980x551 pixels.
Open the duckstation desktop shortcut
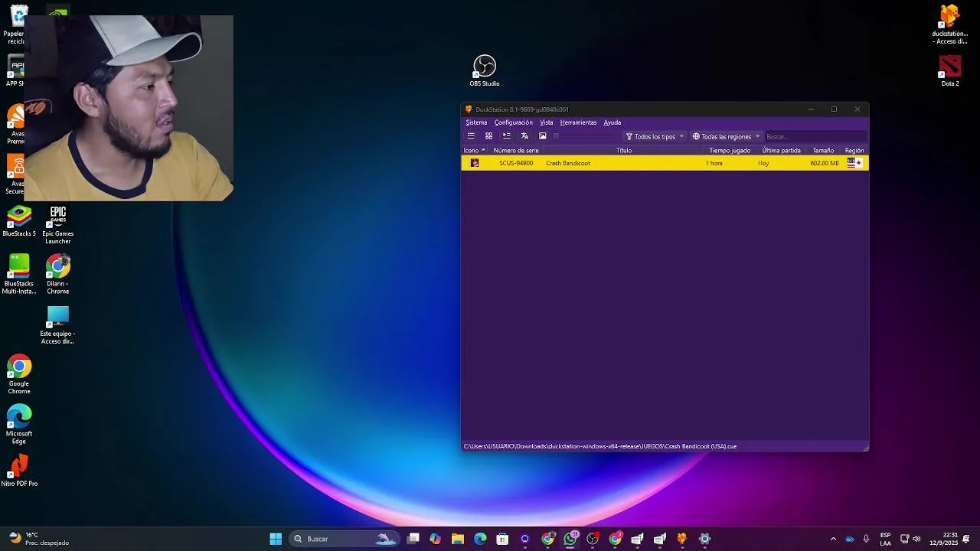click(950, 25)
